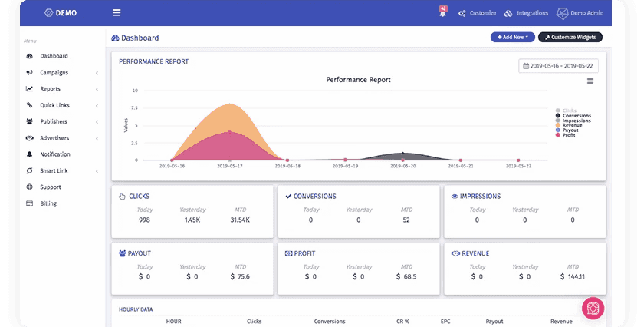Click the Smart Link icon
This screenshot has width=644, height=327.
coord(30,170)
